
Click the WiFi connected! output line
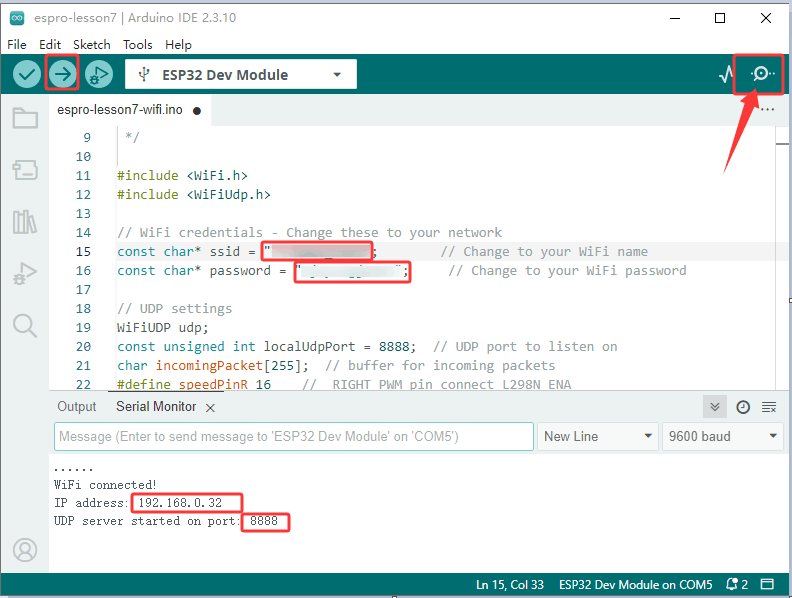(x=105, y=485)
